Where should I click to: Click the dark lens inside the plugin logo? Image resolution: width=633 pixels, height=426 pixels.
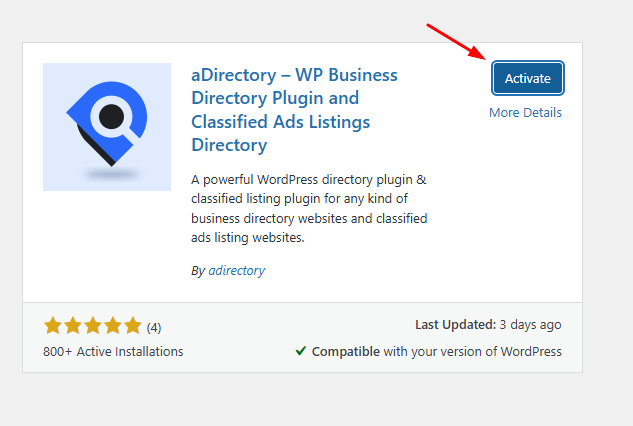pos(112,115)
